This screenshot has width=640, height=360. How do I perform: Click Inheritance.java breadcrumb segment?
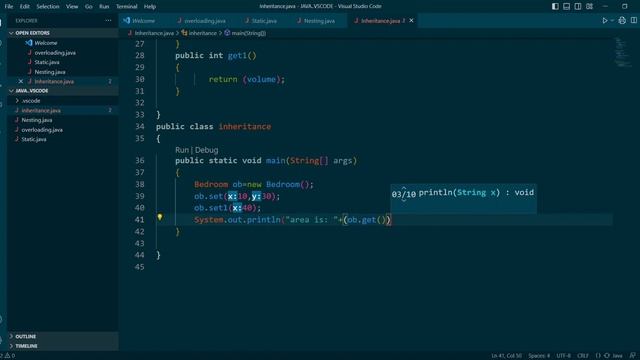coord(154,33)
